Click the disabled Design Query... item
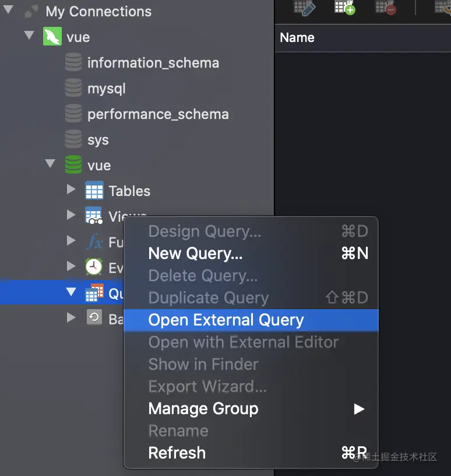The image size is (451, 476). tap(251, 232)
